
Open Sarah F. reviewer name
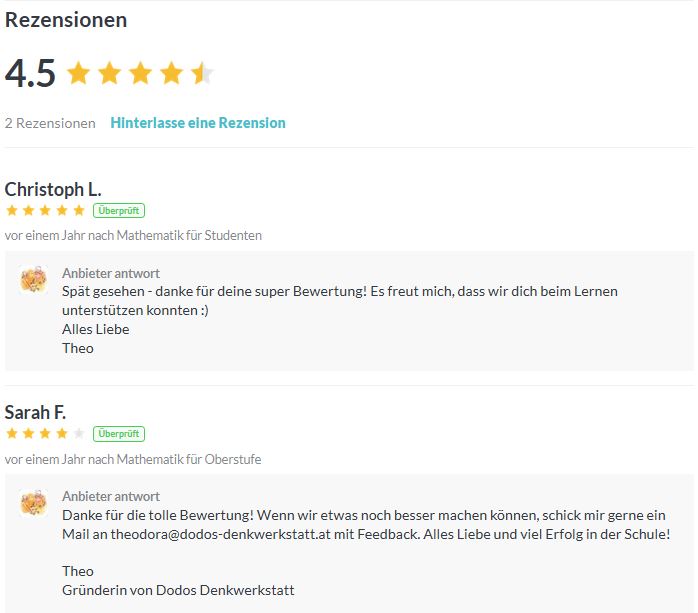point(35,413)
